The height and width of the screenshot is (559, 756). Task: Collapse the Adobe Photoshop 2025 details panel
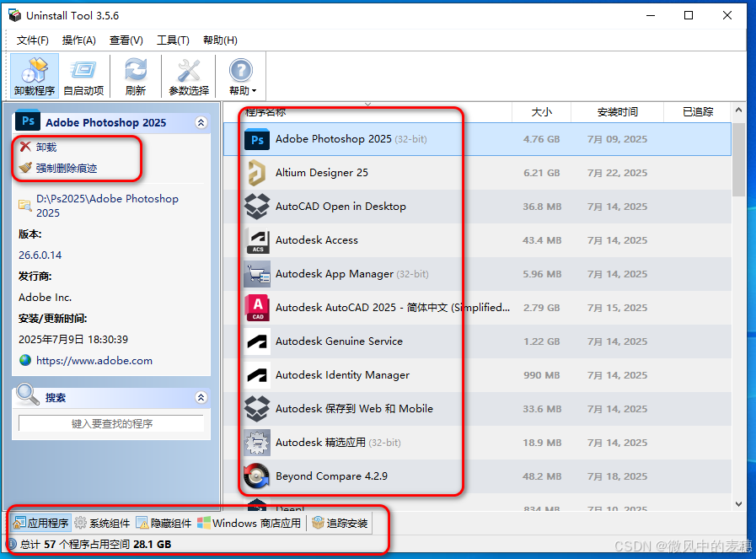pos(201,122)
